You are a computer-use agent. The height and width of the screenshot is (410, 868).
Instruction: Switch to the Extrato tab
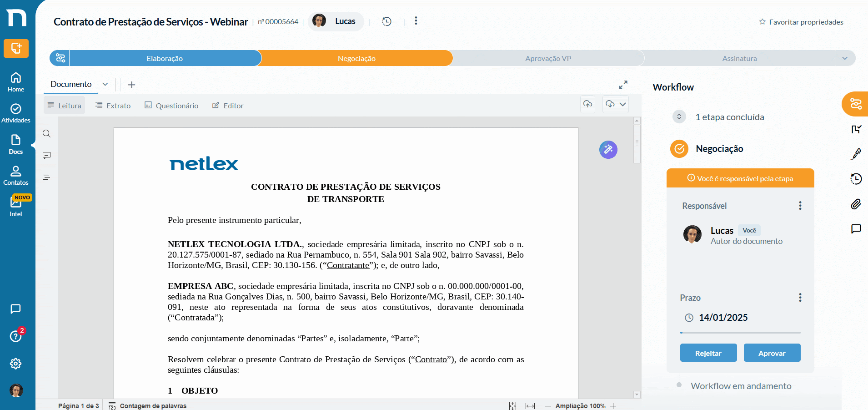pos(113,106)
